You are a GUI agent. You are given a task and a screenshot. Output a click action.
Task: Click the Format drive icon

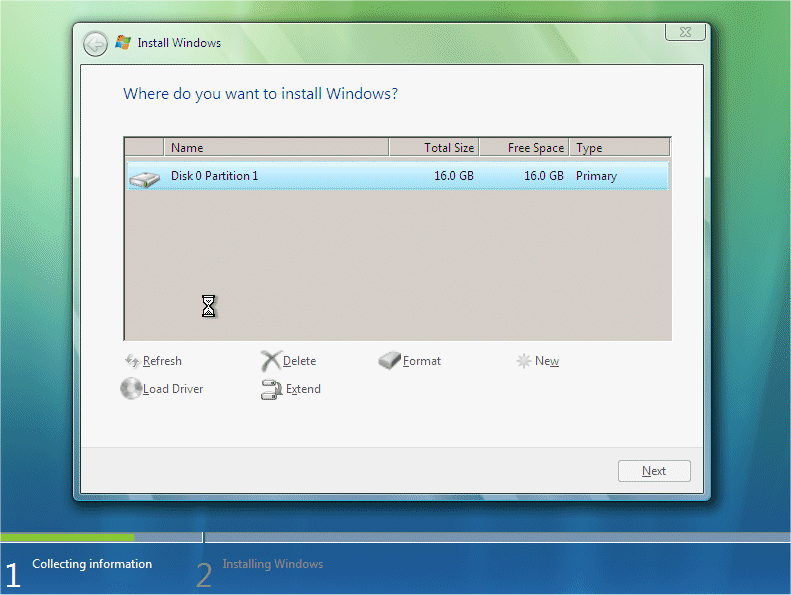[x=389, y=360]
